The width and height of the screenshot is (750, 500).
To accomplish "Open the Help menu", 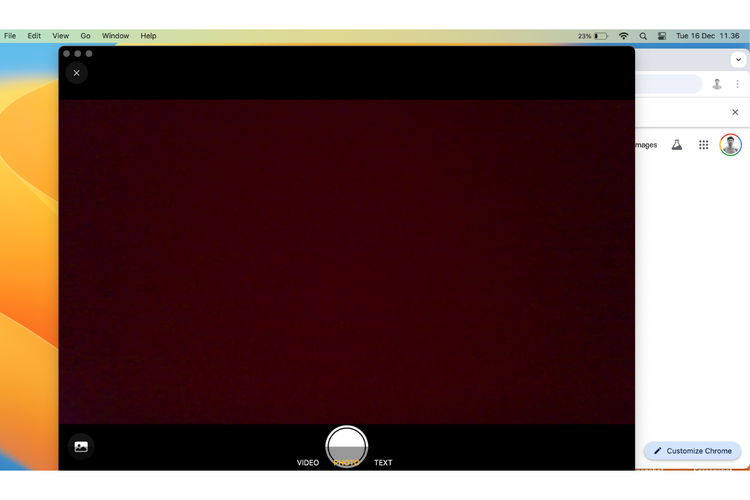I will point(148,36).
